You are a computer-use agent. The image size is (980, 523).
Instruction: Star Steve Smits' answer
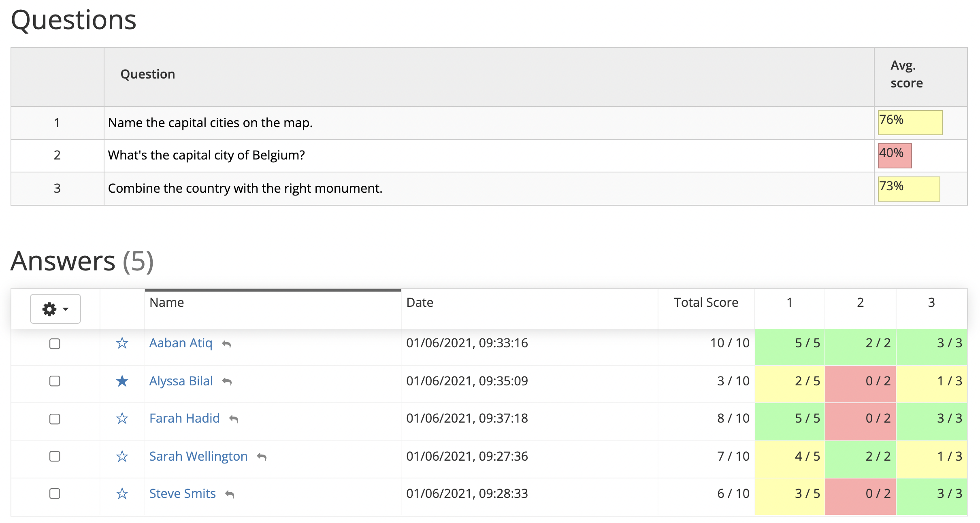tap(122, 493)
